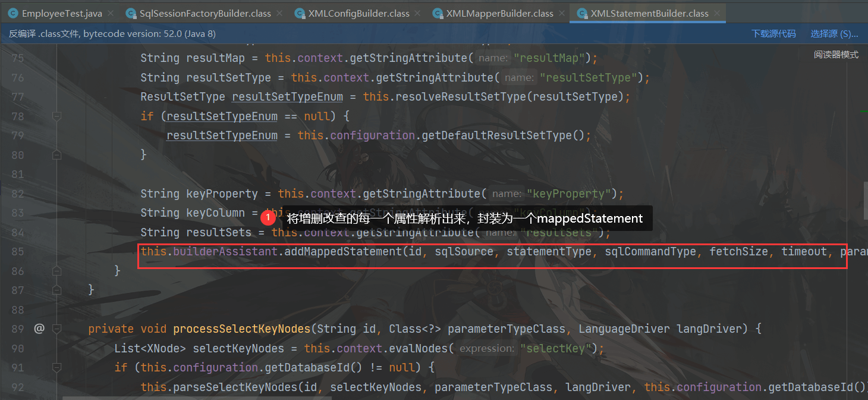Click the processSelectKeyNodes method name
This screenshot has width=868, height=400.
tap(242, 329)
